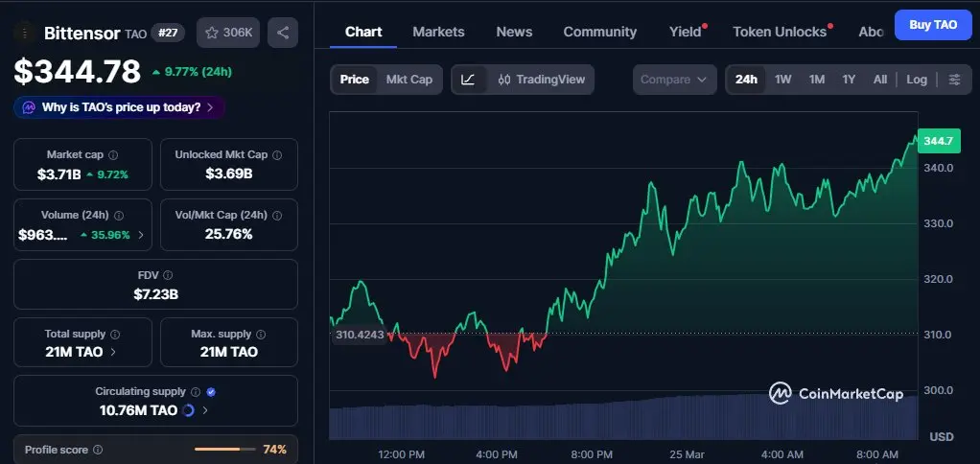Screen dimensions: 980x464
Task: Click the $3.71B market cap value
Action: (58, 174)
